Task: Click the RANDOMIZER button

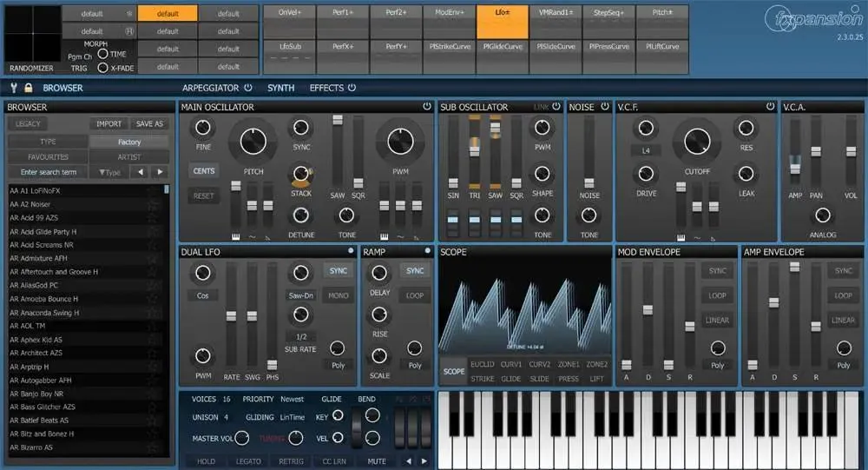Action: (31, 68)
